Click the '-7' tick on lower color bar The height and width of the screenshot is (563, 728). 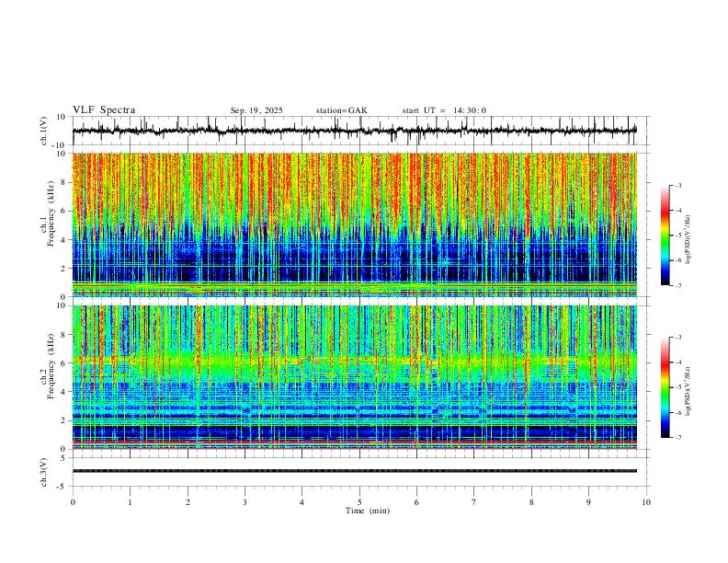pyautogui.click(x=677, y=438)
